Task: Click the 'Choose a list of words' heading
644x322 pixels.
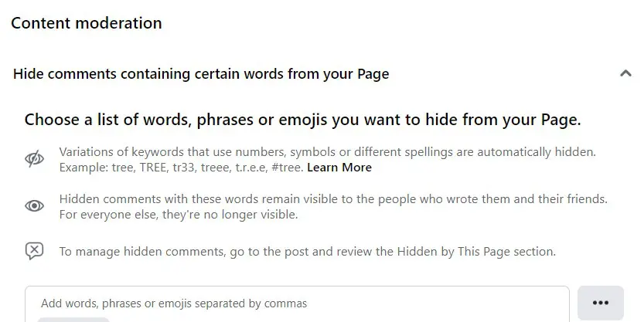Action: point(302,120)
